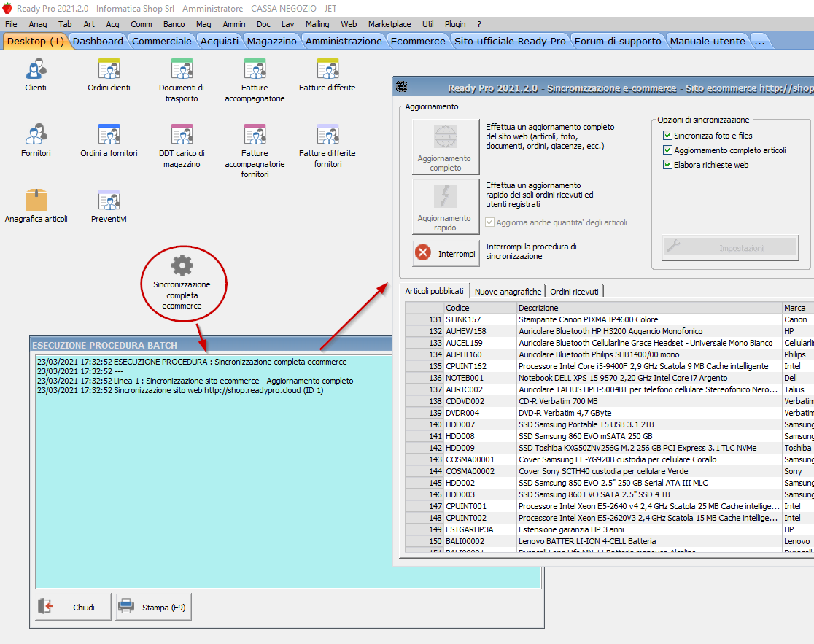The height and width of the screenshot is (644, 814).
Task: Select row DVDR004 DVD-R Verbatim 4,7 GByte
Action: 610,413
